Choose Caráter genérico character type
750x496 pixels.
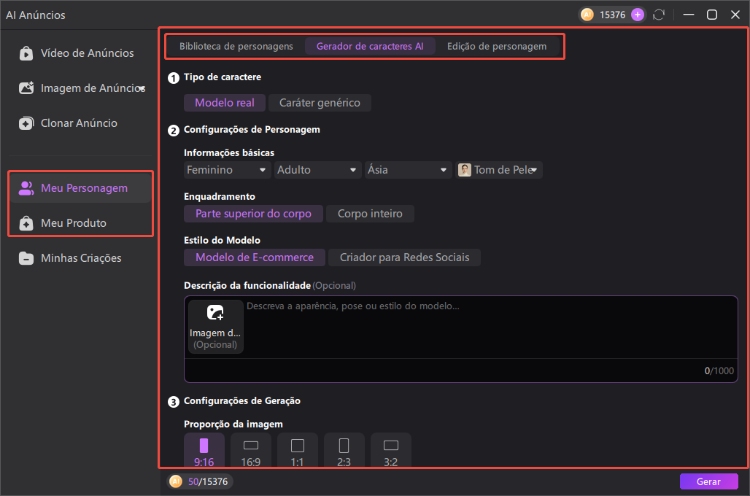320,103
